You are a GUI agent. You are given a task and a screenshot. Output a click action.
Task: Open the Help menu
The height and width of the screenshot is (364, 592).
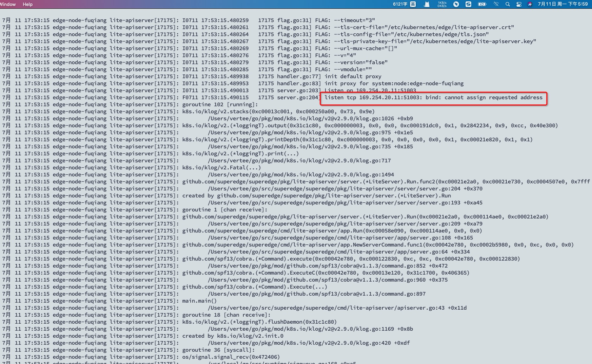tap(28, 4)
